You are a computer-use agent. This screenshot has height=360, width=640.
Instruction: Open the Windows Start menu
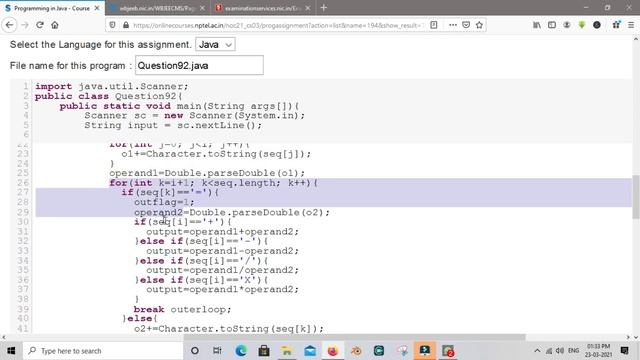click(x=11, y=351)
